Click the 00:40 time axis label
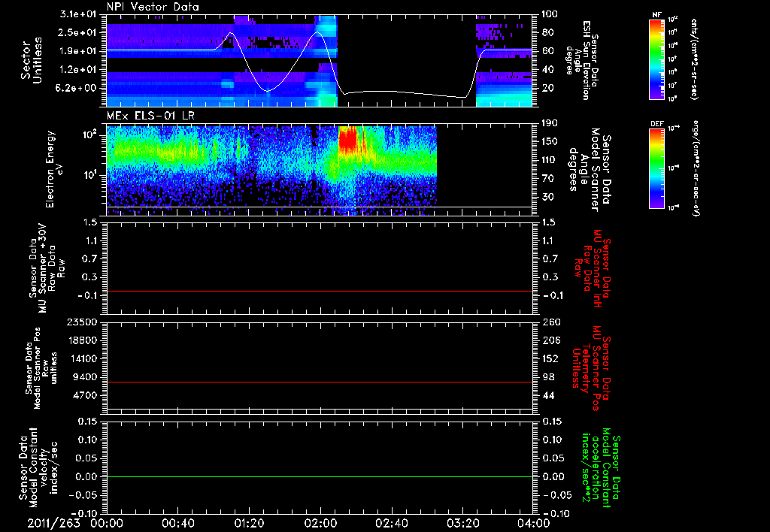 pos(177,524)
